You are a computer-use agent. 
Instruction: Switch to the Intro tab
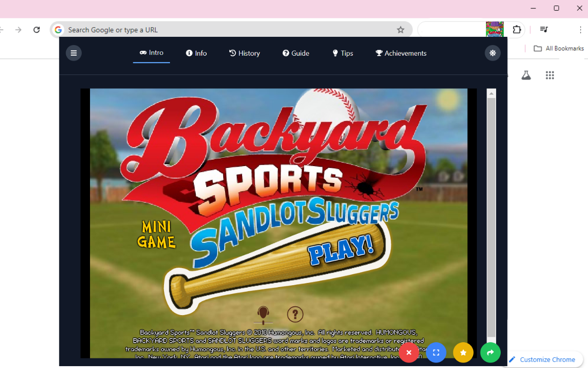(x=152, y=53)
